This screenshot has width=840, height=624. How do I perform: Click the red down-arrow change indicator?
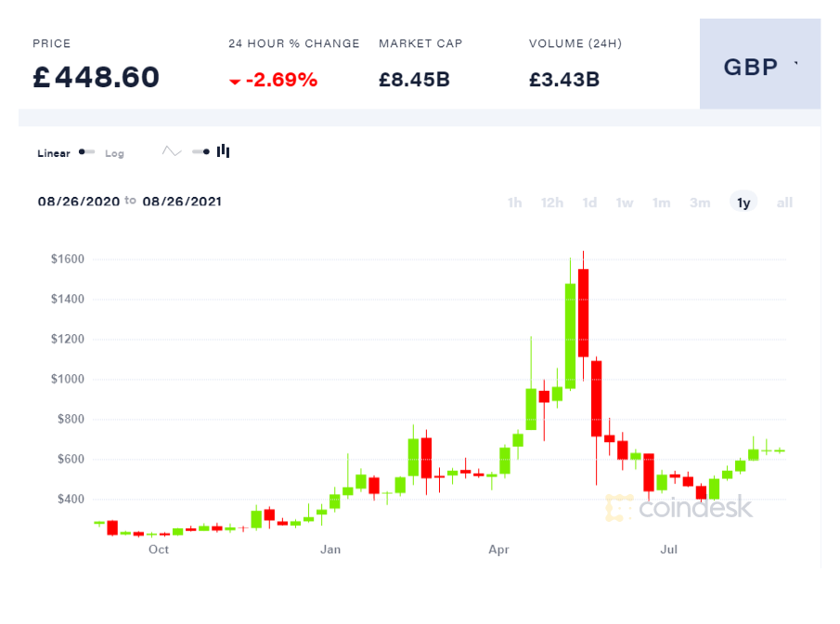click(x=235, y=82)
